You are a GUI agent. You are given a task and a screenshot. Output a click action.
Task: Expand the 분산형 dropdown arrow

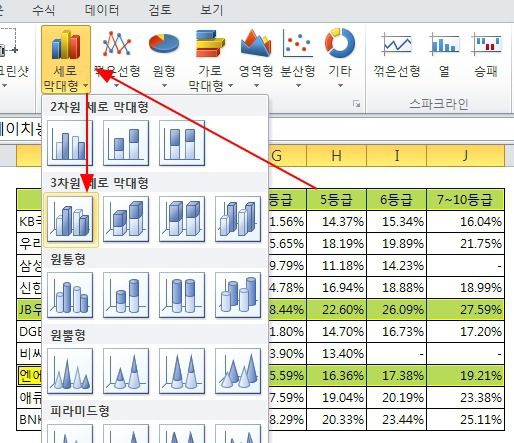pyautogui.click(x=298, y=85)
